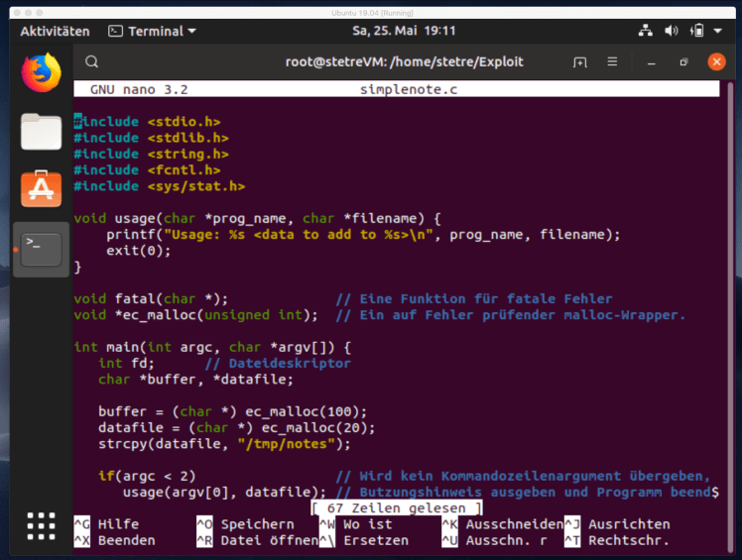The image size is (742, 560).
Task: Show all applications grid
Action: (41, 524)
